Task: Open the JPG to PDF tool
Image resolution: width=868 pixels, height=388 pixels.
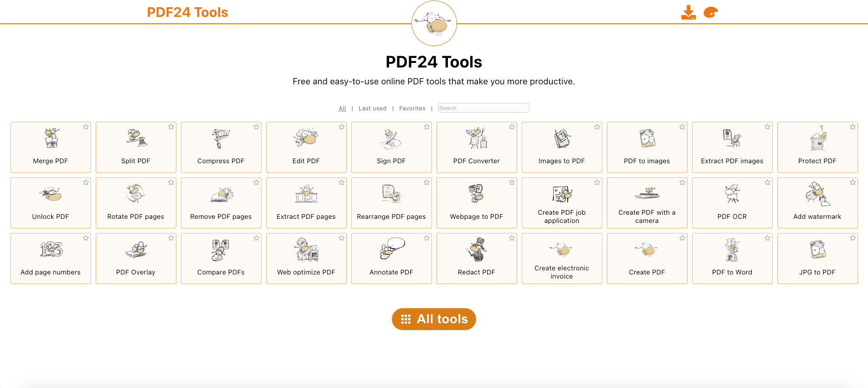Action: click(x=817, y=259)
